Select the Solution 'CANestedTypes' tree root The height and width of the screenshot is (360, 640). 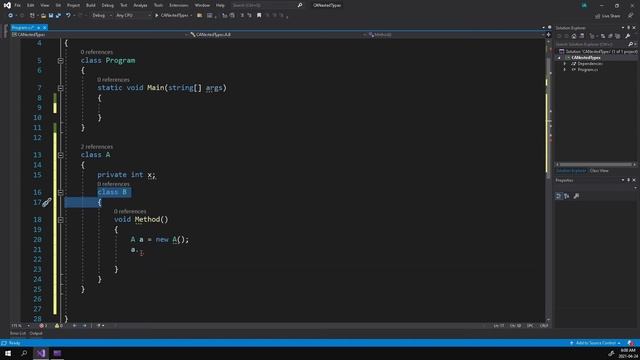(598, 51)
